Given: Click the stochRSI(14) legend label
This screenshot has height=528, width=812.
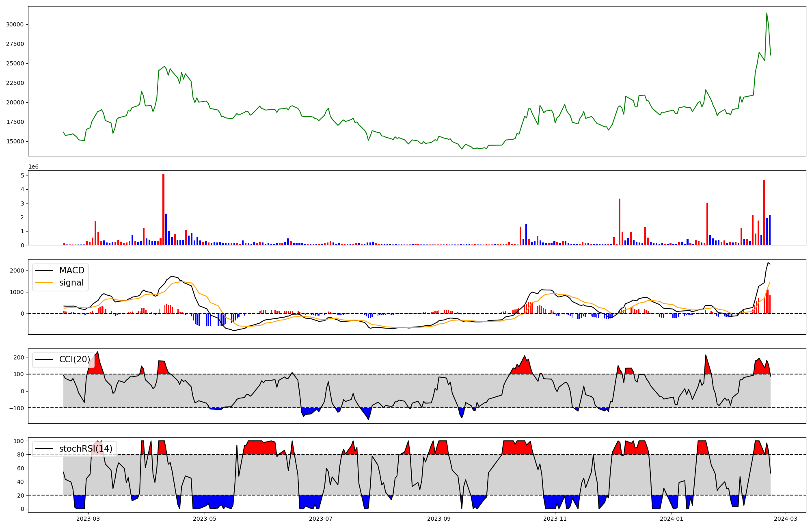Looking at the screenshot, I should point(86,449).
